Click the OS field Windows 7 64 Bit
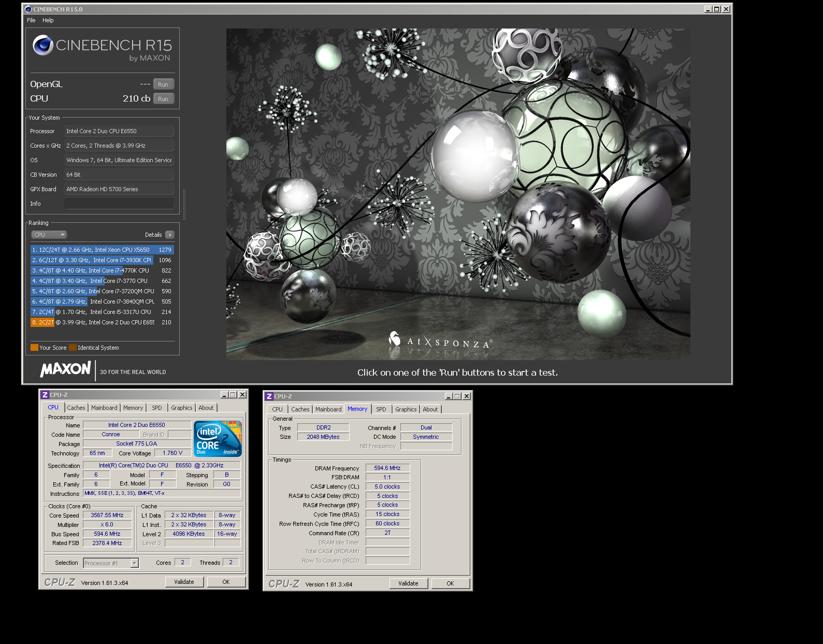This screenshot has height=644, width=823. click(119, 160)
